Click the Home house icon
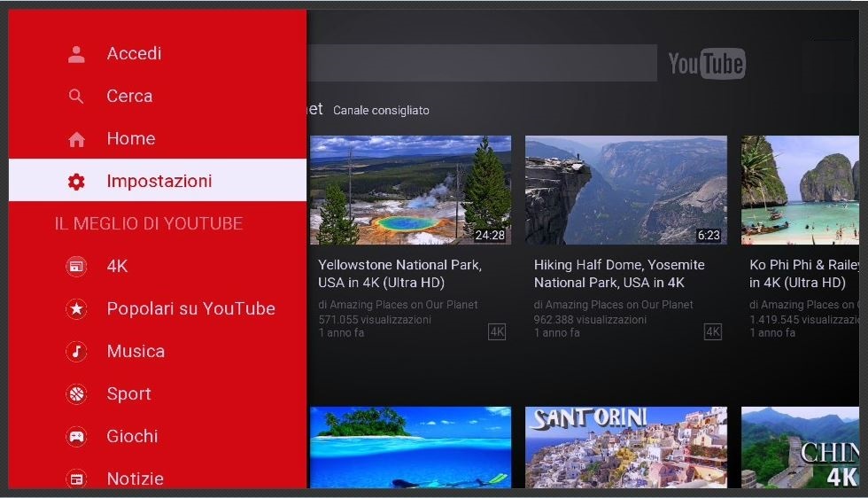This screenshot has width=868, height=498. pos(76,139)
